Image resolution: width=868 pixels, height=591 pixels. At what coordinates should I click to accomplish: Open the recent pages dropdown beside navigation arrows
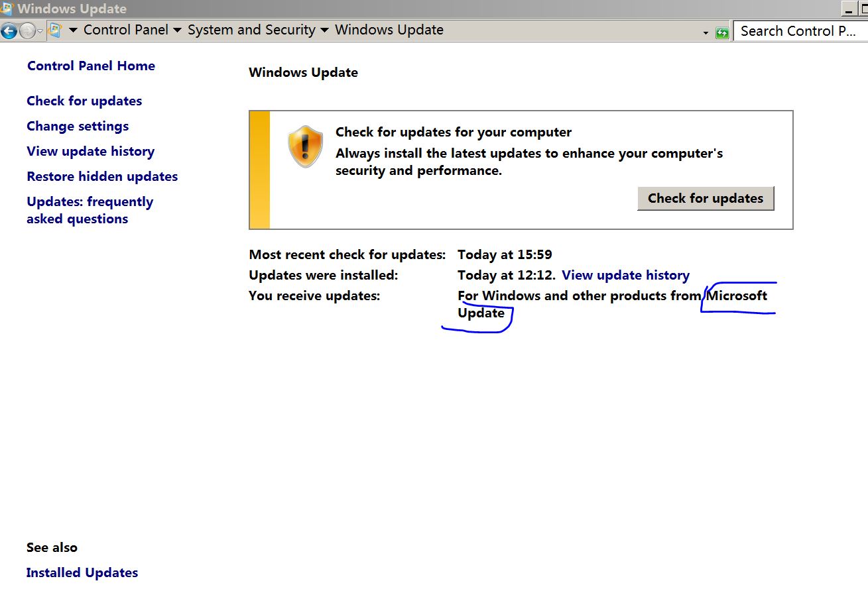pyautogui.click(x=38, y=30)
